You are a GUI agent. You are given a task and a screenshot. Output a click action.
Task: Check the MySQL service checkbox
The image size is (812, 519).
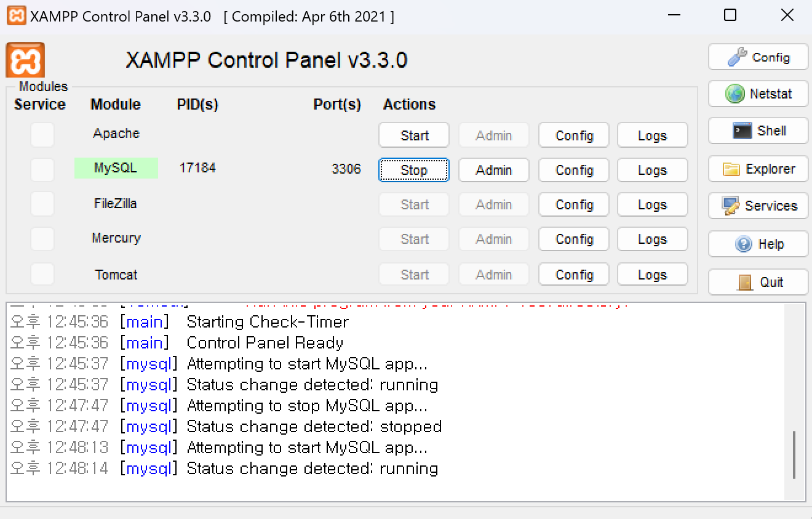42,170
